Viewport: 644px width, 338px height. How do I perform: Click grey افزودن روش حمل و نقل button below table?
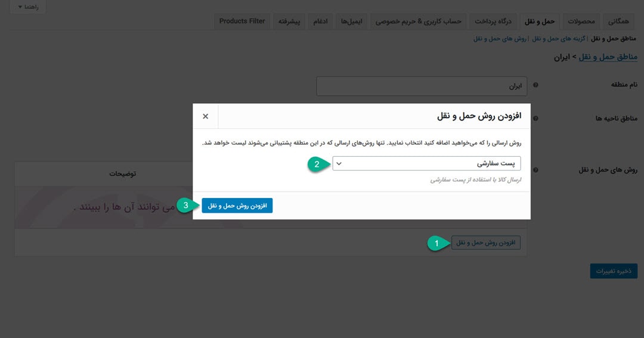pos(485,243)
